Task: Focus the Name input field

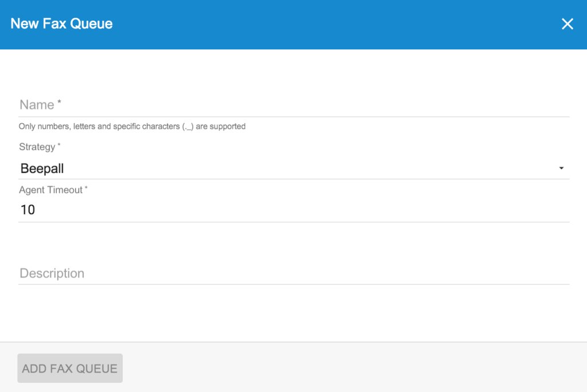Action: (x=294, y=105)
